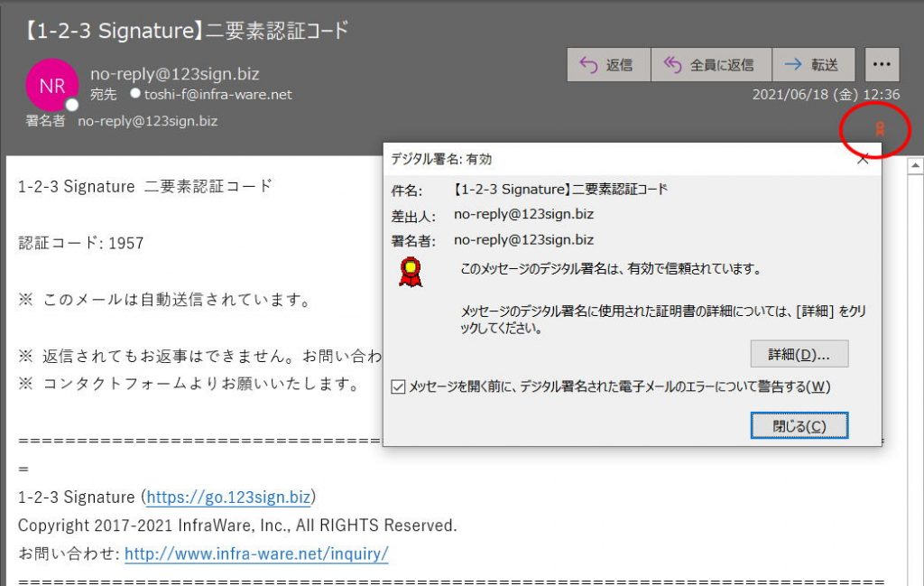The height and width of the screenshot is (586, 924).
Task: Click the 閉じる(C) button
Action: point(799,425)
